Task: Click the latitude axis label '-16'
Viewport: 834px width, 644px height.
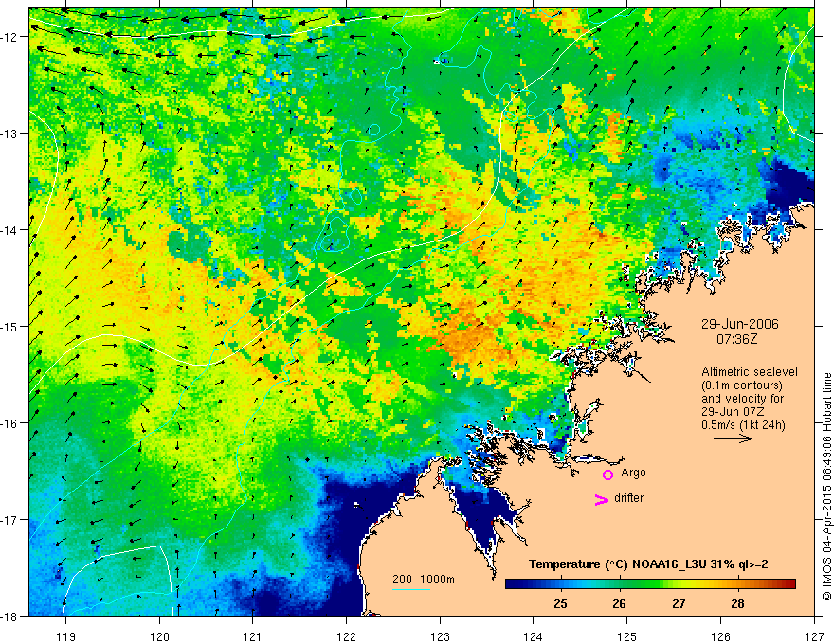Action: point(9,423)
